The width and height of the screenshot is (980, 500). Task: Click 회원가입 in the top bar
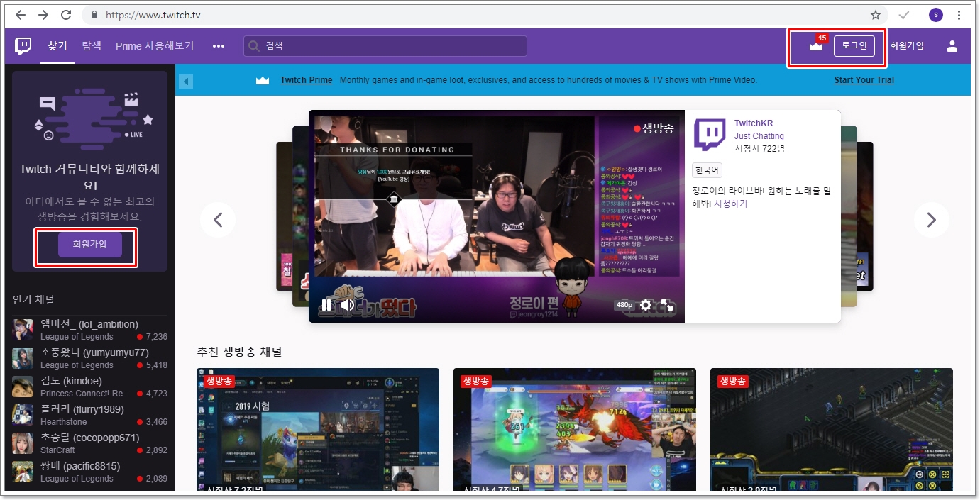pos(907,46)
